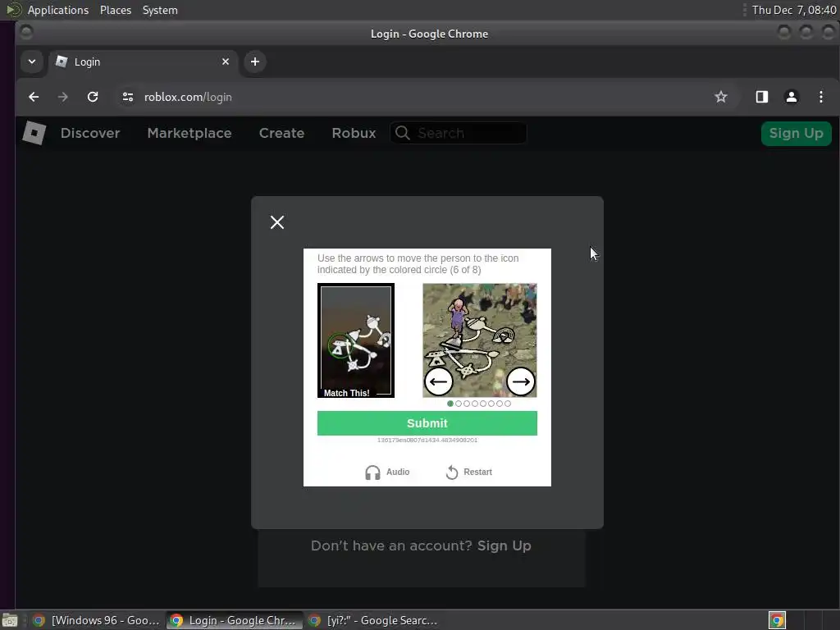This screenshot has height=630, width=840.
Task: Focus the Roblox Search field
Action: coord(459,133)
